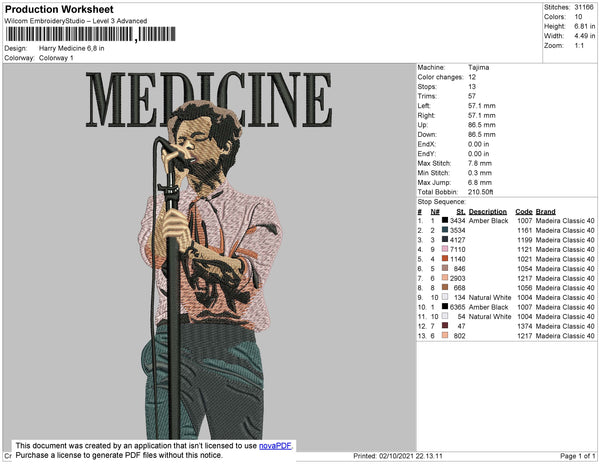Screen dimensions: 600x464
Task: Click the 'Brand' column header
Action: (x=545, y=212)
